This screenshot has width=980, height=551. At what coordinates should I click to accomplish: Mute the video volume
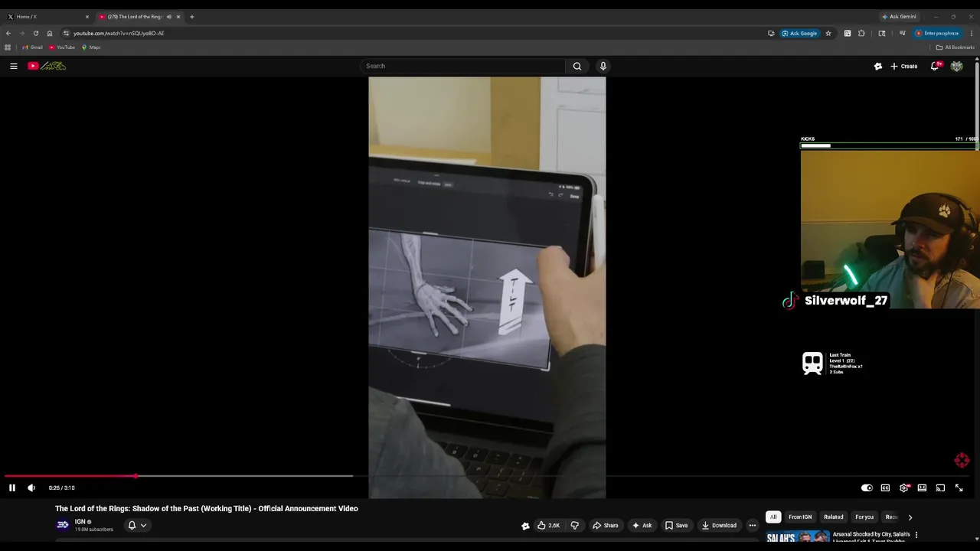tap(31, 487)
